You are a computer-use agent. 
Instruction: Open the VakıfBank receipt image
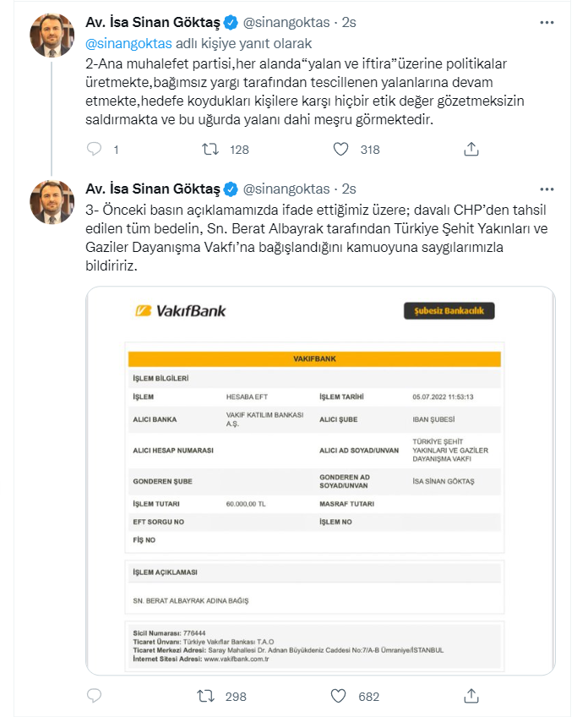click(x=319, y=480)
